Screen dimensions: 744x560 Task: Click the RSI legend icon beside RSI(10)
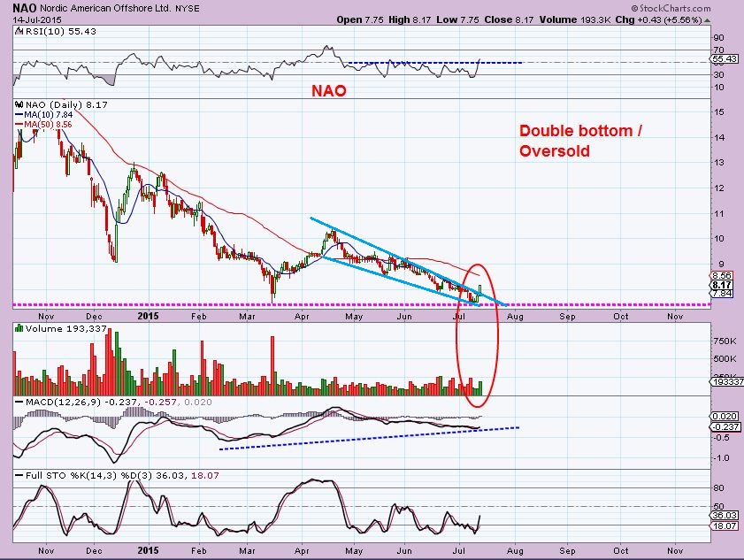click(19, 31)
